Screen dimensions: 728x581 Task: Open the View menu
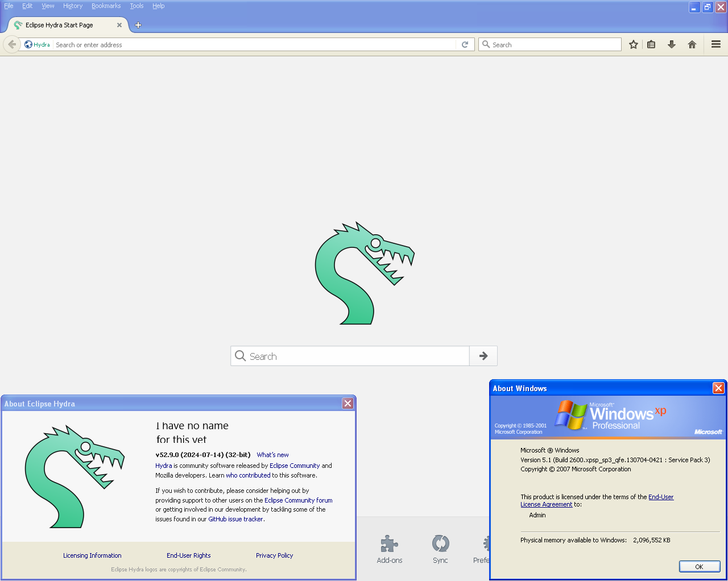(48, 6)
